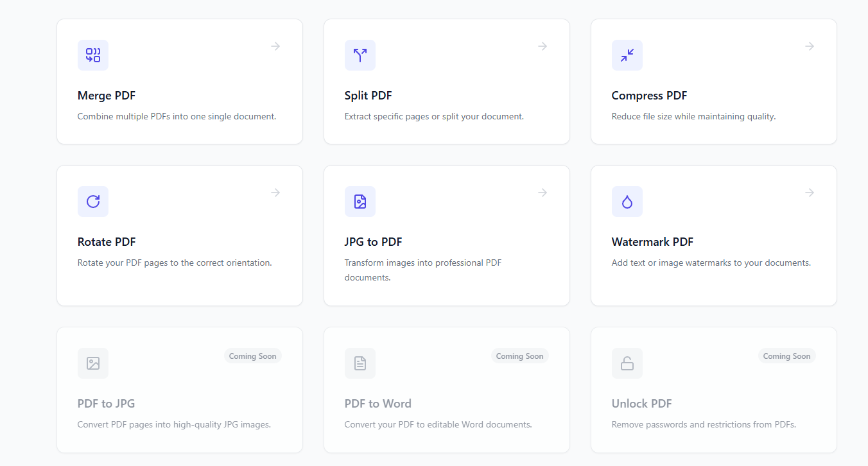
Task: Open the Split PDF arrow link
Action: 542,46
